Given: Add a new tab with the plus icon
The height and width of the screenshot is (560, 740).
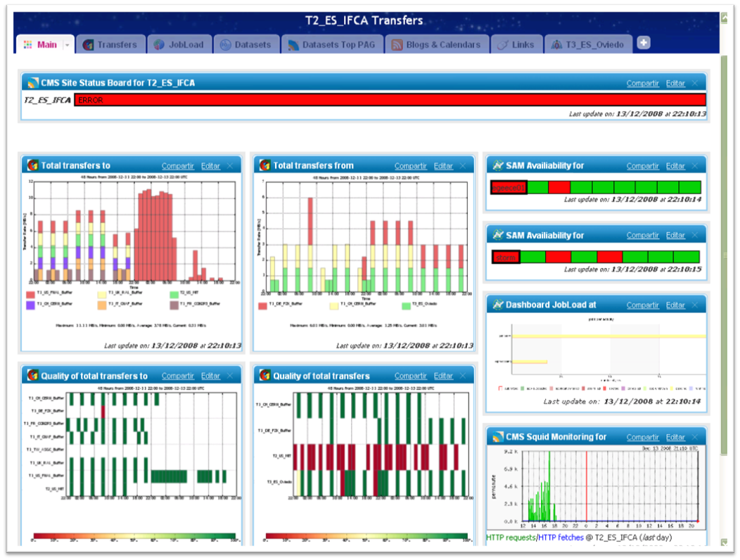Looking at the screenshot, I should click(643, 43).
